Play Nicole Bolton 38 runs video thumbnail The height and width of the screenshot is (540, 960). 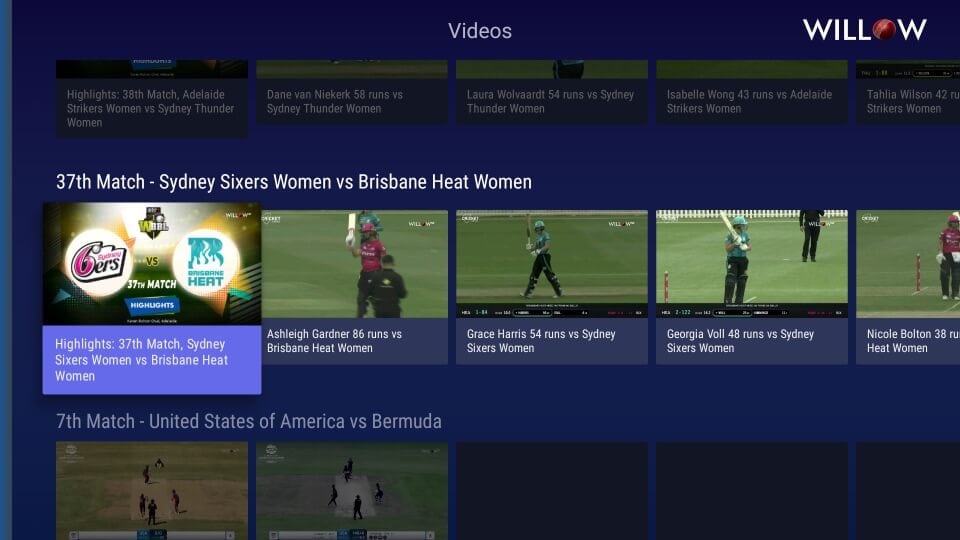(908, 264)
